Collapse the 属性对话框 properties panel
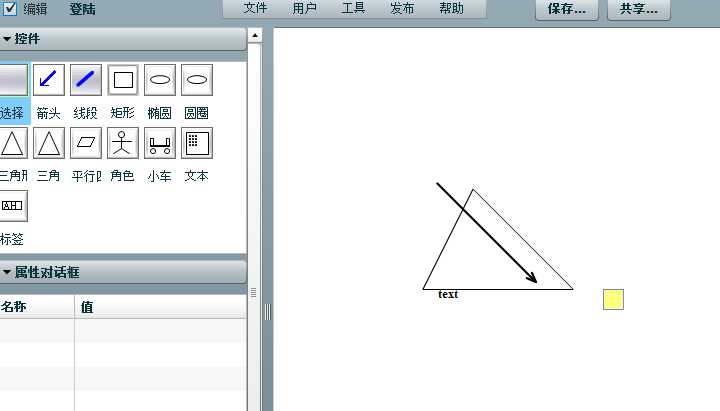The width and height of the screenshot is (720, 411). (x=7, y=272)
